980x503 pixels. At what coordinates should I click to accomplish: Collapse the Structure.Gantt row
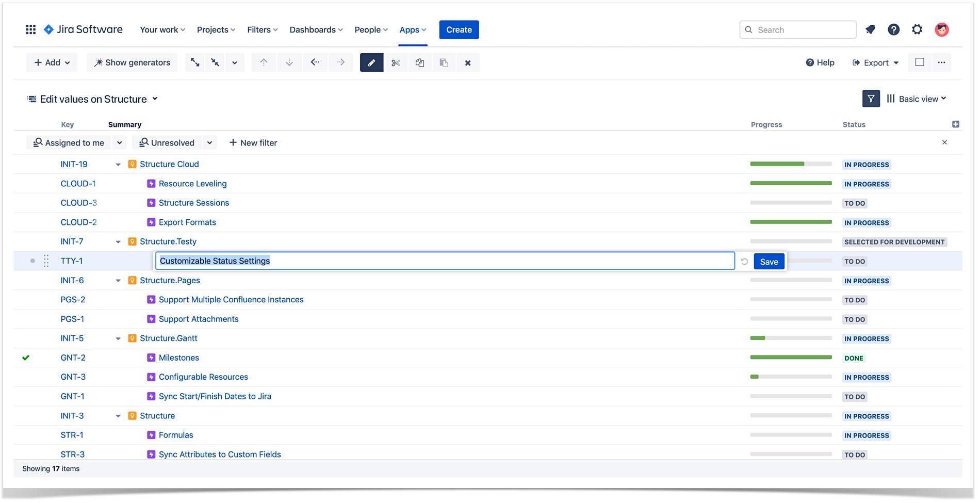tap(118, 339)
